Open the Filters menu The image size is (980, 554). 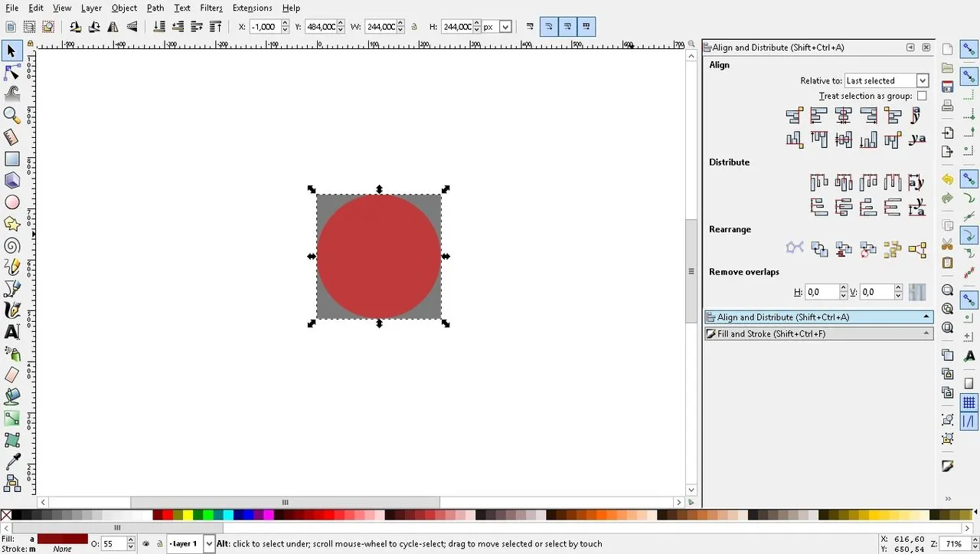click(x=211, y=8)
